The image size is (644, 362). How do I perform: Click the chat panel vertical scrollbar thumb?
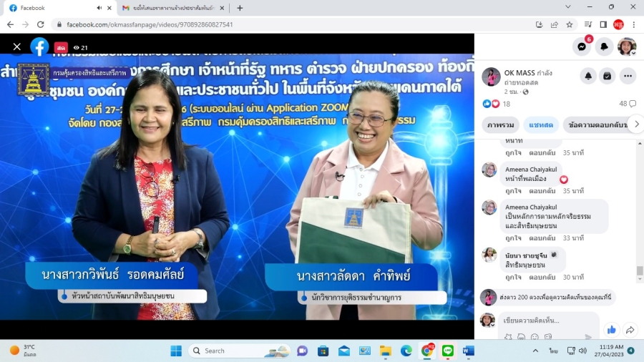[640, 270]
